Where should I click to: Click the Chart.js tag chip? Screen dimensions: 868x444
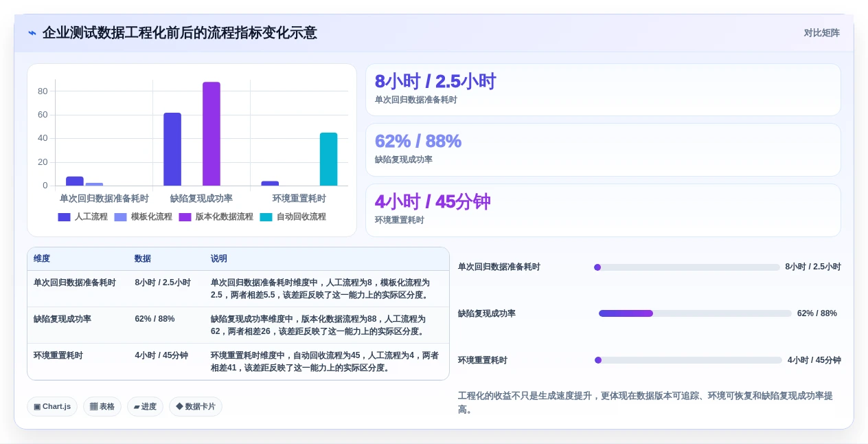(52, 406)
